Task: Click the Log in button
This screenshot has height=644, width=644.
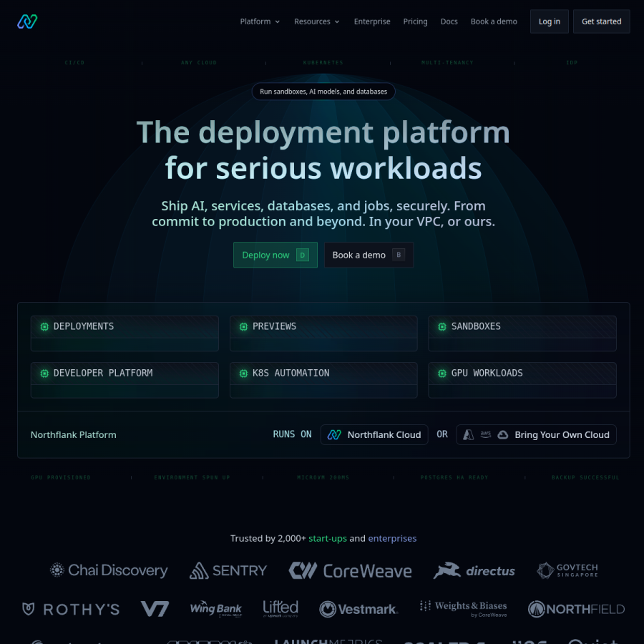Action: click(549, 21)
